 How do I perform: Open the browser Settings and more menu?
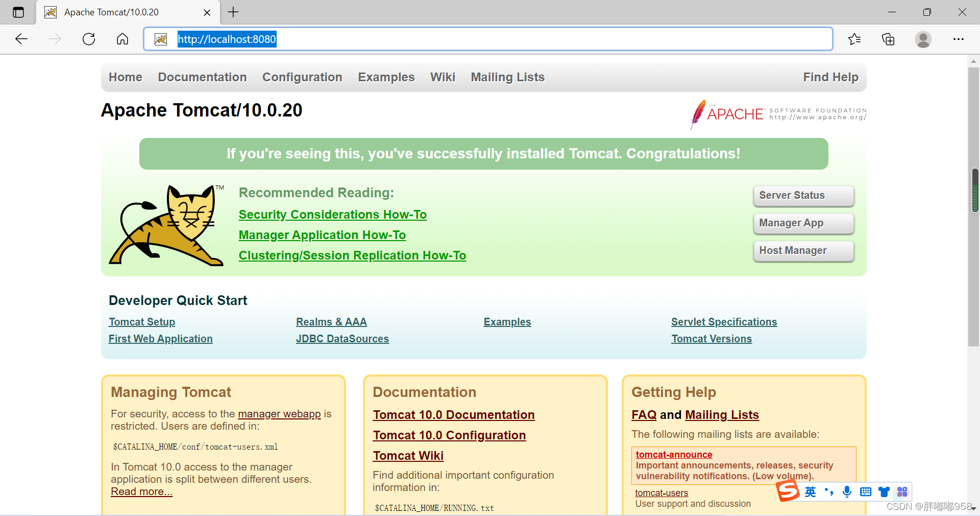coord(959,39)
